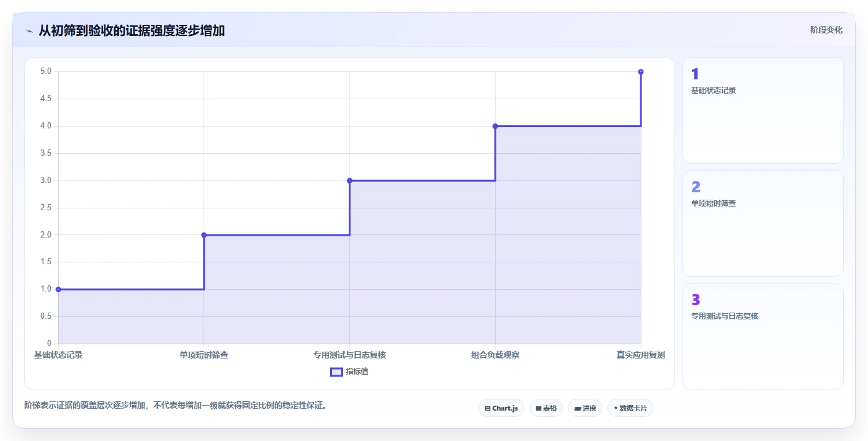The image size is (868, 441).
Task: Click x-axis label 基础状态记录
Action: pyautogui.click(x=58, y=355)
